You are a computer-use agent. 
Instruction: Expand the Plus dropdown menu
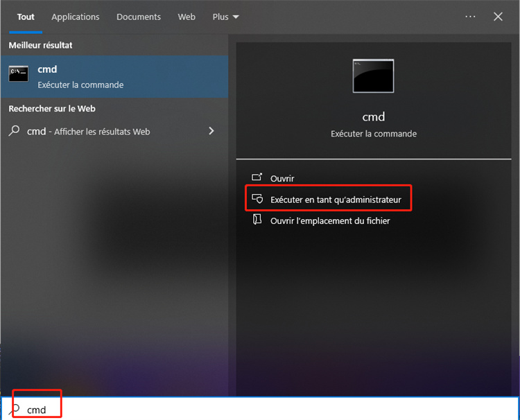click(225, 17)
